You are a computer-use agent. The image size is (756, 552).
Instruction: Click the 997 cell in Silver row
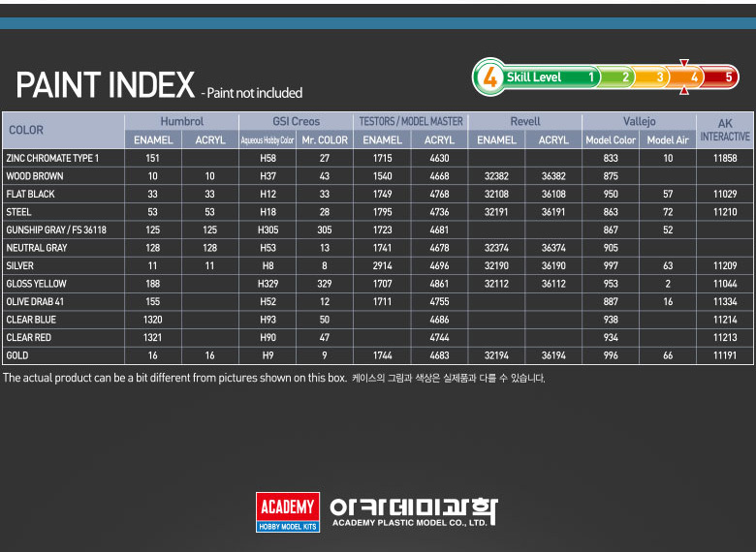coord(611,266)
